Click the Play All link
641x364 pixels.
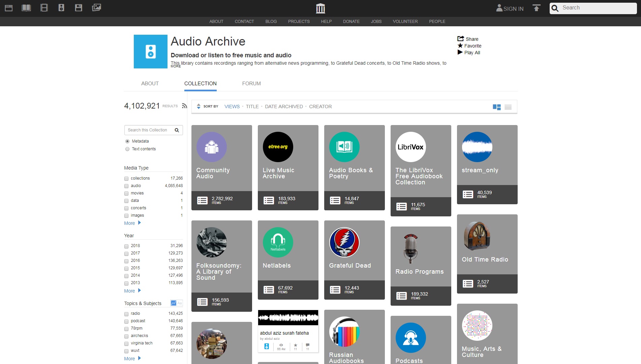pos(472,53)
